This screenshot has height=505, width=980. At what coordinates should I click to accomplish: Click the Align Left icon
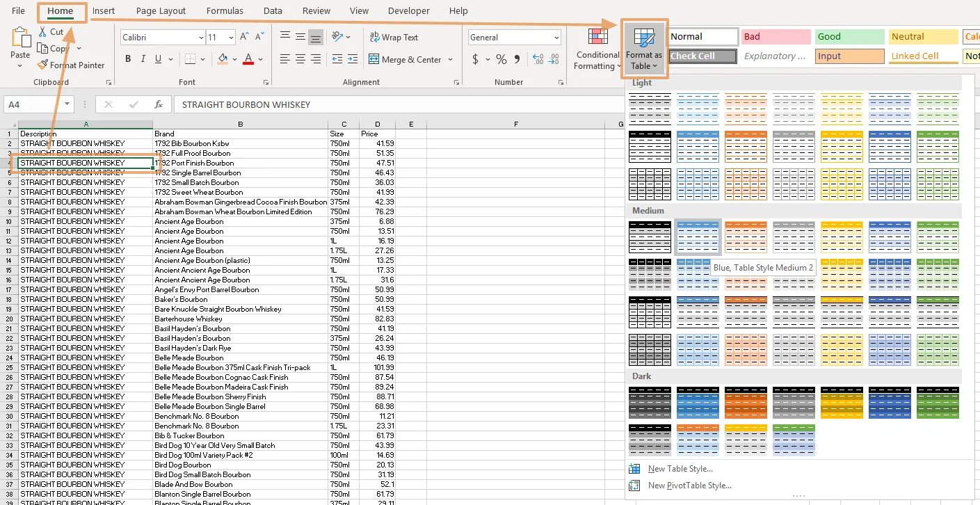coord(285,59)
